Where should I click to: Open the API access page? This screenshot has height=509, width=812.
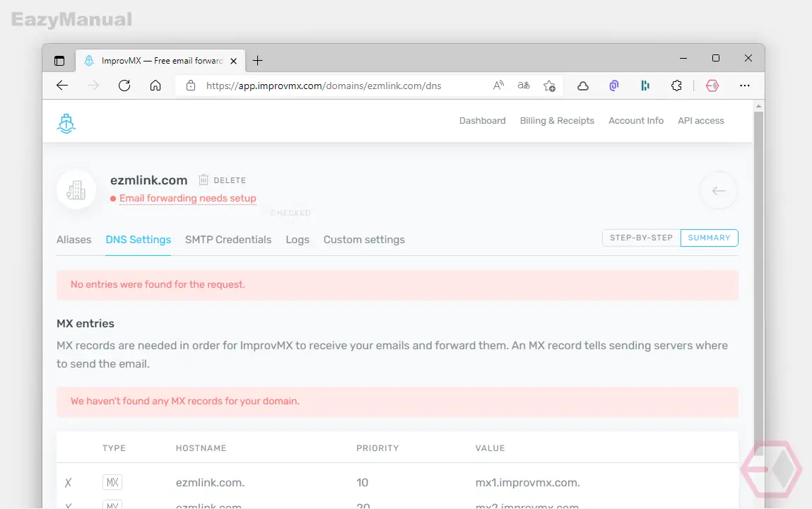700,121
